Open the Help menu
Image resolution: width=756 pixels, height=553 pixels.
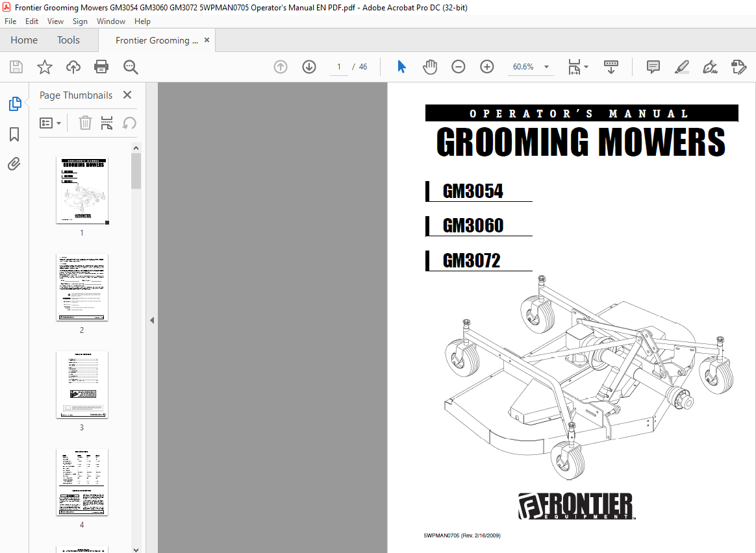click(142, 21)
